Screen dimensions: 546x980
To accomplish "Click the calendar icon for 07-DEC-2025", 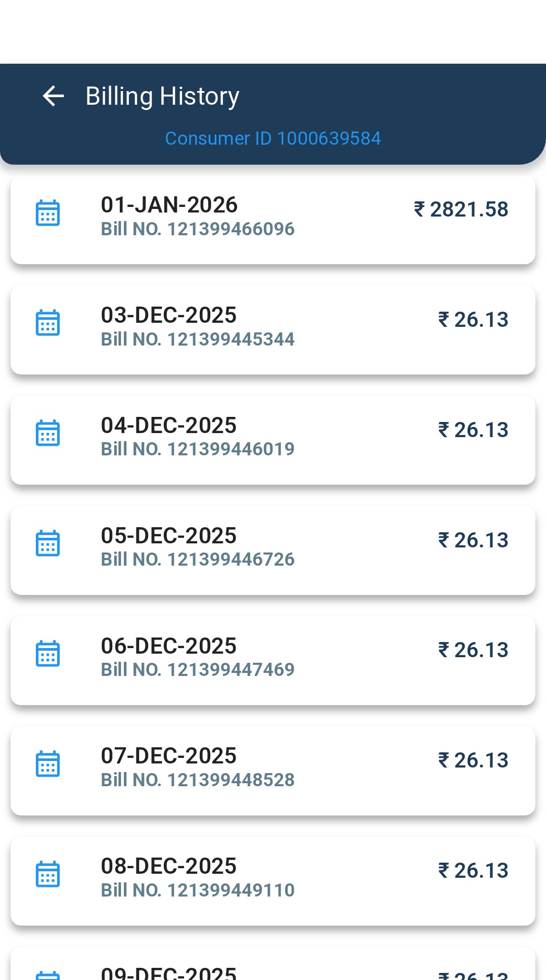I will [x=48, y=763].
